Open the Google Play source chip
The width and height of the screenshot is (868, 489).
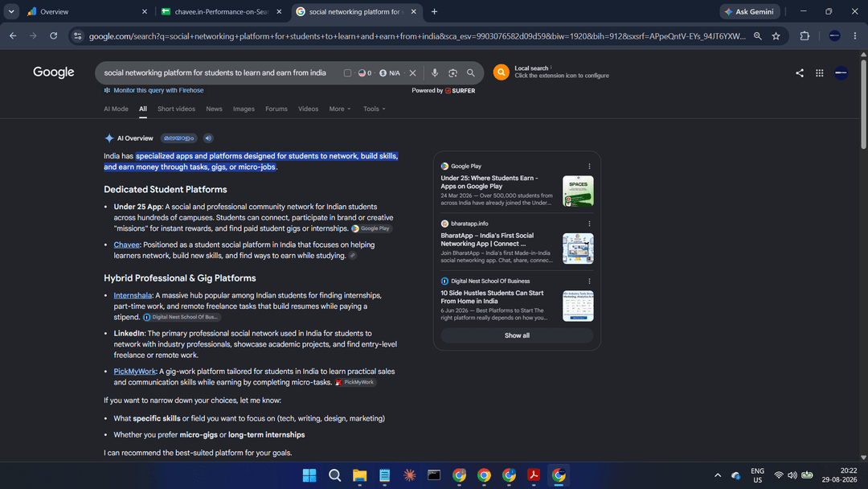coord(371,228)
